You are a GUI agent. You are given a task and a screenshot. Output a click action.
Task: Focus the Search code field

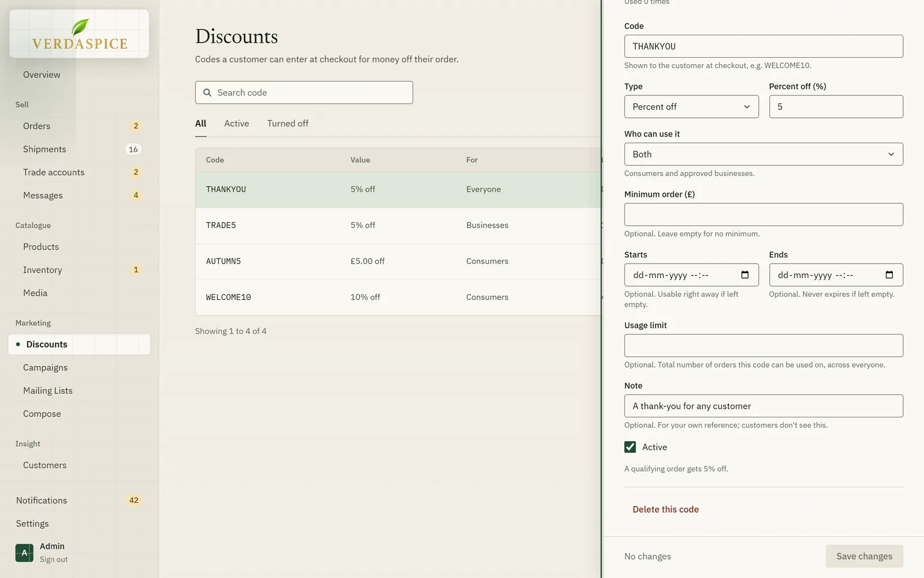pyautogui.click(x=304, y=92)
